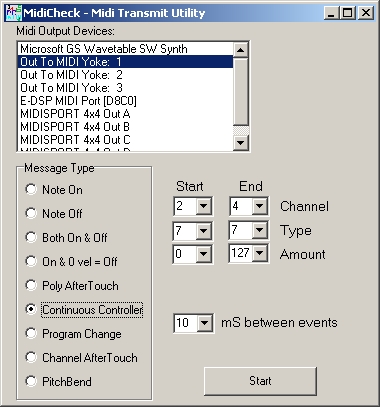Select Out To MIDI Yoke: 2
Image resolution: width=380 pixels, height=407 pixels.
pyautogui.click(x=125, y=75)
